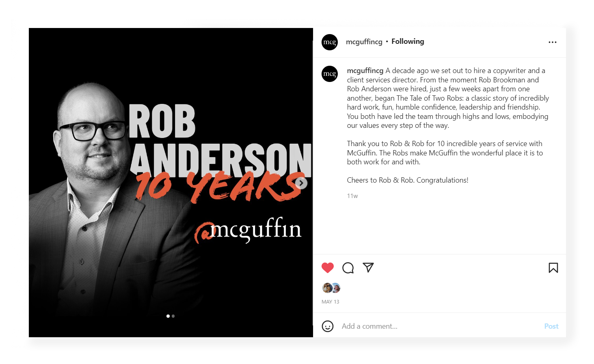
Task: View likers via small profile avatars
Action: pos(331,288)
